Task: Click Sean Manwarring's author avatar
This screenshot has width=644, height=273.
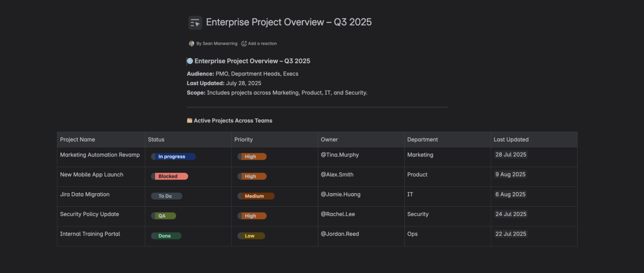Action: (x=192, y=44)
